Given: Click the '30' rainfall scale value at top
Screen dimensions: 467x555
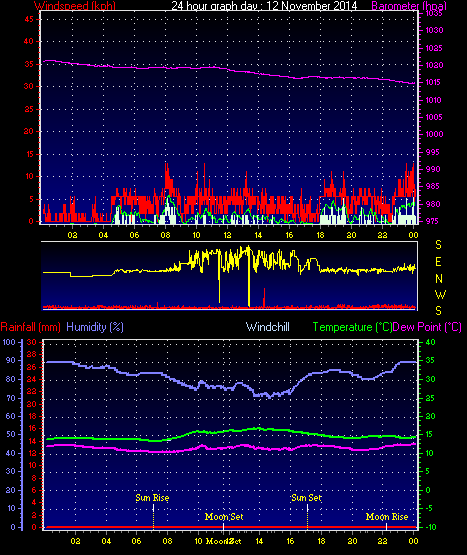Looking at the screenshot, I should (x=32, y=342).
